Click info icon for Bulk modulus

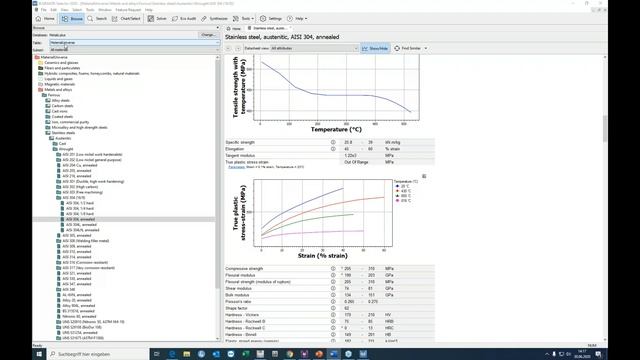(333, 295)
